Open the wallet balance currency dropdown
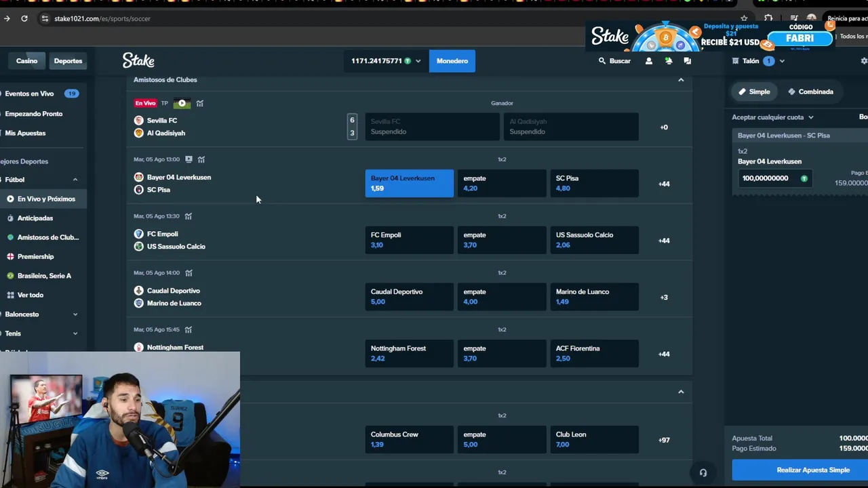 click(x=386, y=61)
